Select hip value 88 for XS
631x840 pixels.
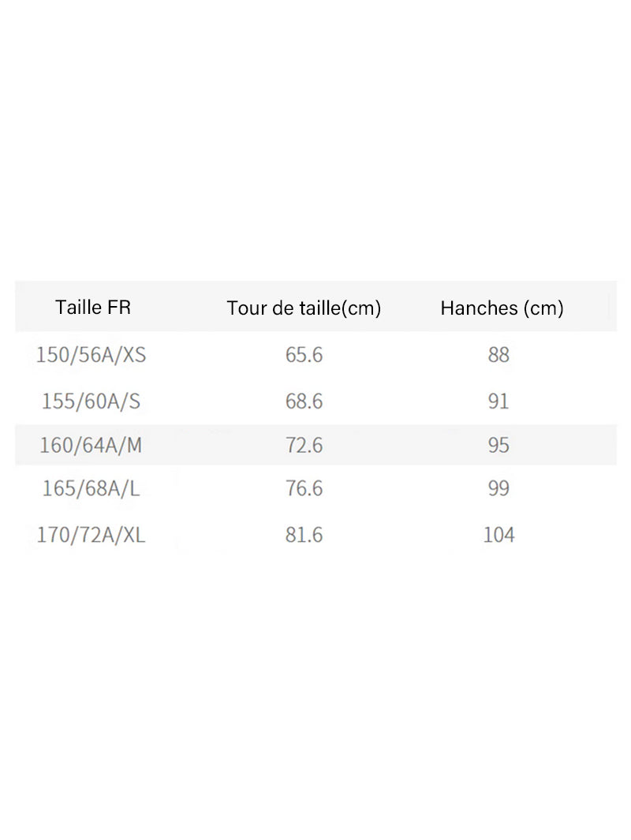tap(498, 355)
